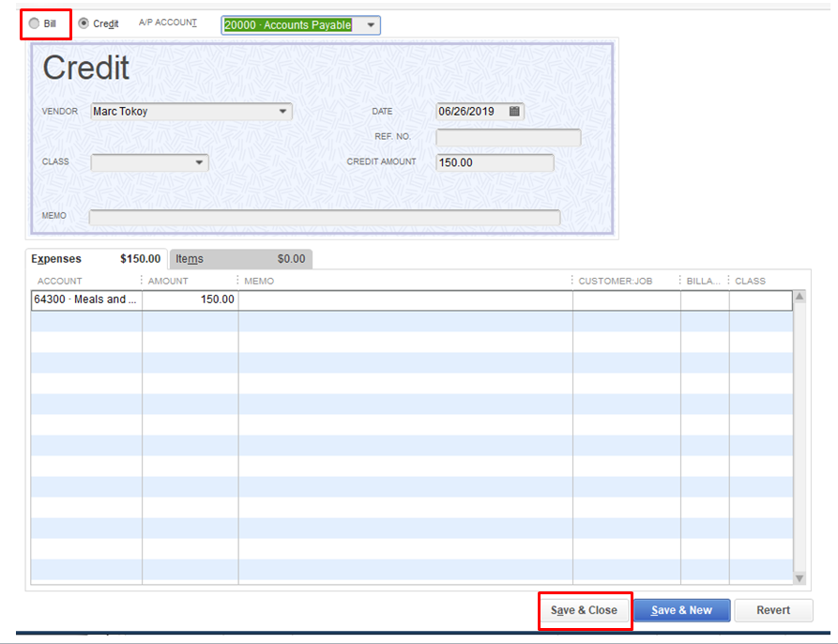Switch to the Expenses tab
This screenshot has width=838, height=644.
[97, 259]
